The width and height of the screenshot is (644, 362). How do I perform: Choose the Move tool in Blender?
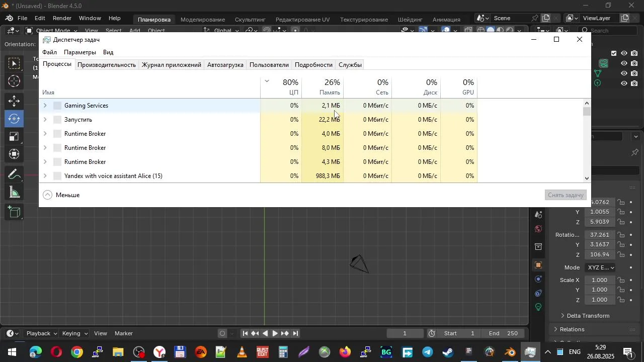click(15, 101)
